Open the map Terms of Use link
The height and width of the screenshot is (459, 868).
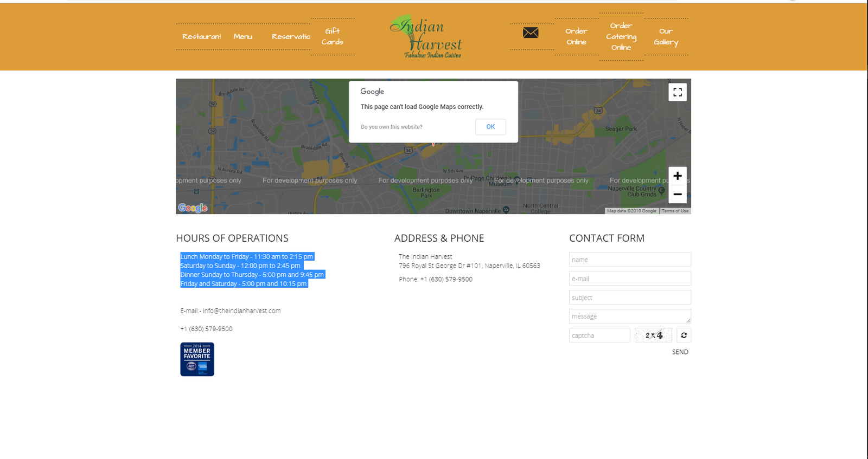click(675, 211)
